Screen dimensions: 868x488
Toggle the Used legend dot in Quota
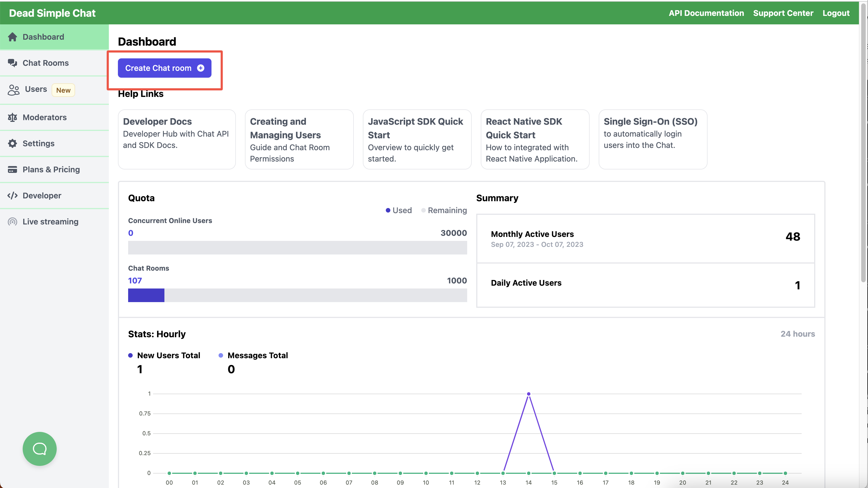(388, 211)
